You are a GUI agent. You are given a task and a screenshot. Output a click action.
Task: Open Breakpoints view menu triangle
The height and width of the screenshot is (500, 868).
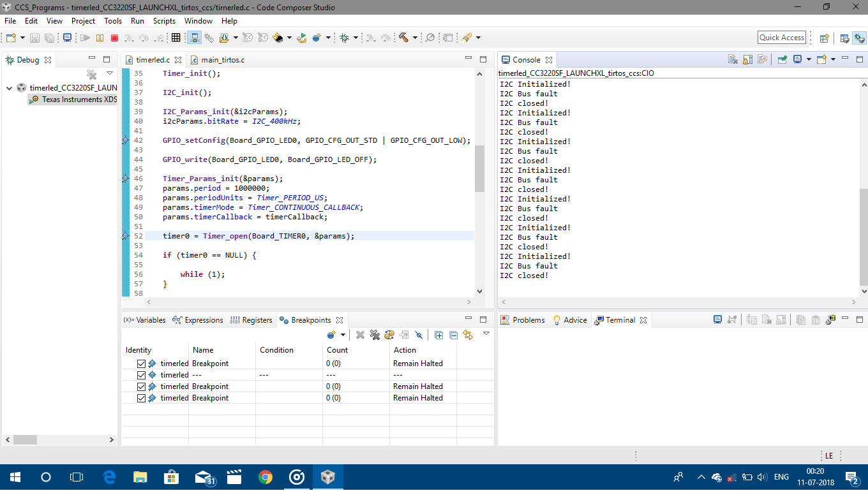(x=486, y=334)
